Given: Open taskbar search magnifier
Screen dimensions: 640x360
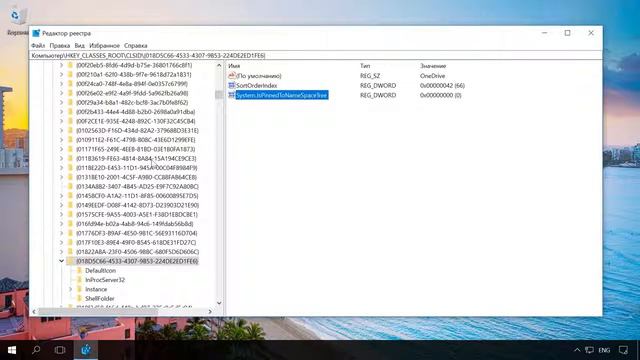Looking at the screenshot, I should pyautogui.click(x=36, y=350).
